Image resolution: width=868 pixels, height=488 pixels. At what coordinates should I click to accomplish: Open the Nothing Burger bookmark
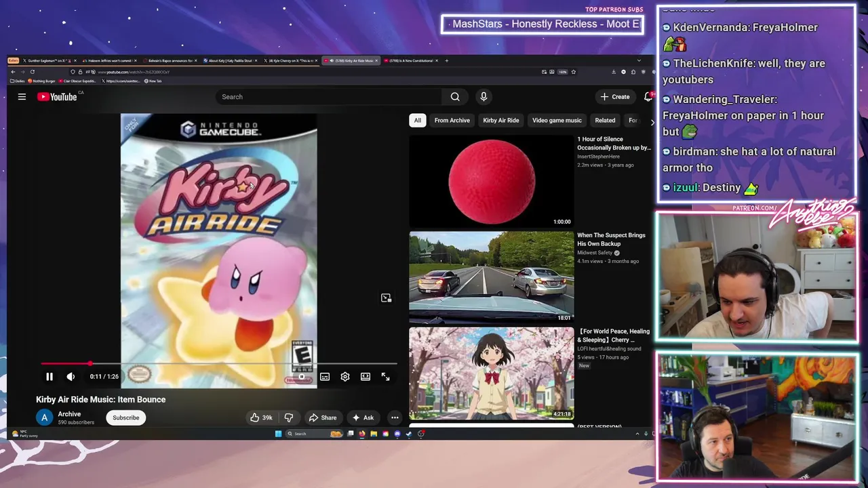coord(41,81)
